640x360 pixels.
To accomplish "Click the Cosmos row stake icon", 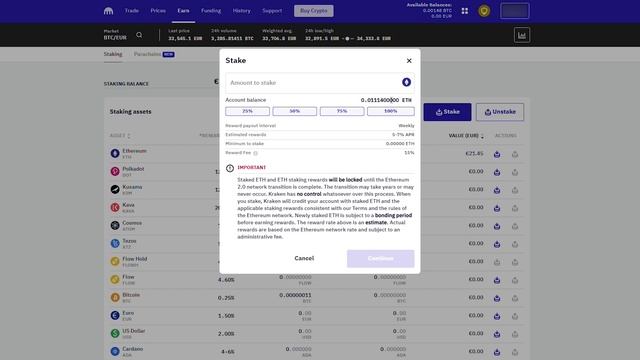I will [x=497, y=226].
